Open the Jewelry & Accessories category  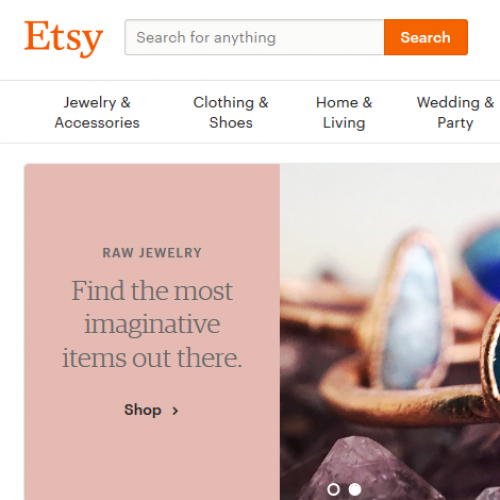pos(97,113)
